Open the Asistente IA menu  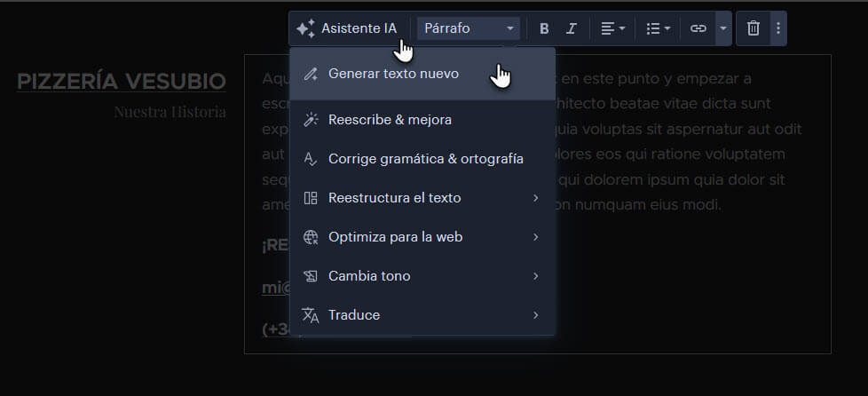coord(347,28)
